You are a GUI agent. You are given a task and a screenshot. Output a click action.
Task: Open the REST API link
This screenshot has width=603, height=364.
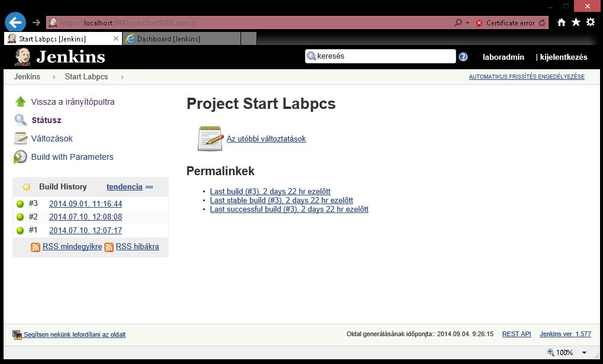(517, 334)
